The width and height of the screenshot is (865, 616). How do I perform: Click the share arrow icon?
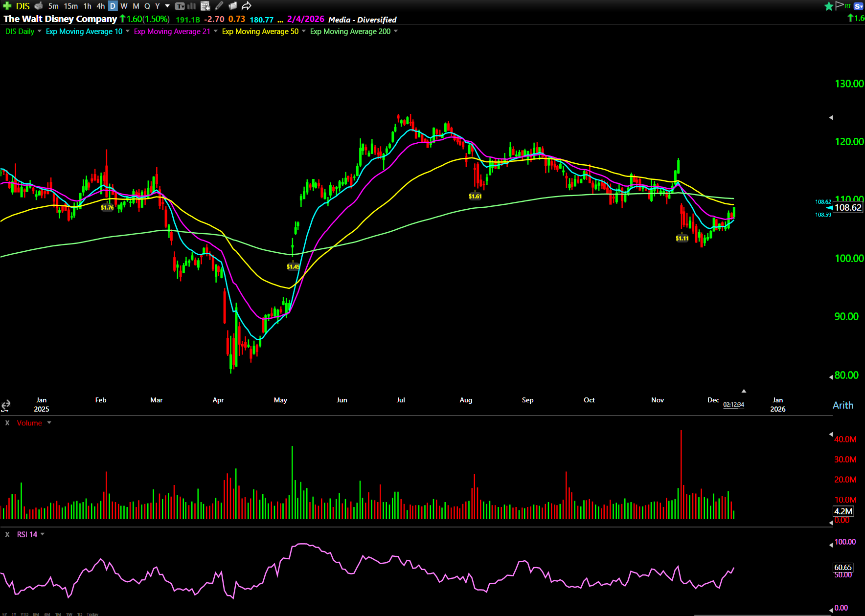(x=247, y=6)
